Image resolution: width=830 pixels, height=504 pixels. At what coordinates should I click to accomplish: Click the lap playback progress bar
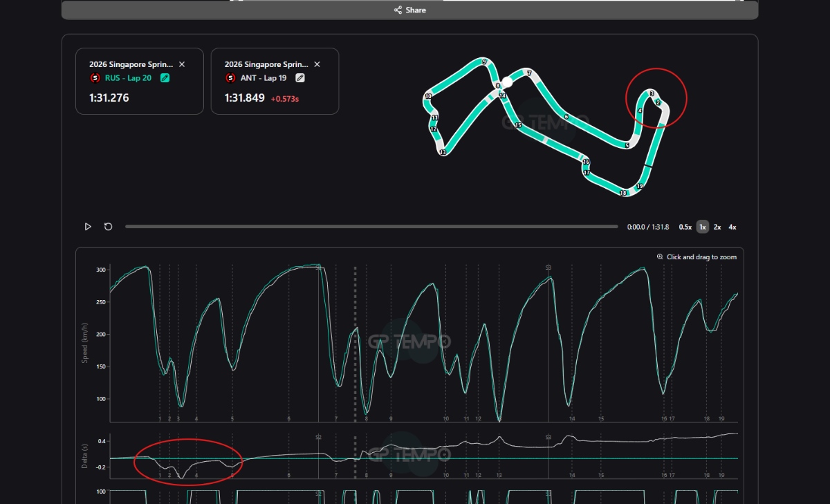pos(371,227)
